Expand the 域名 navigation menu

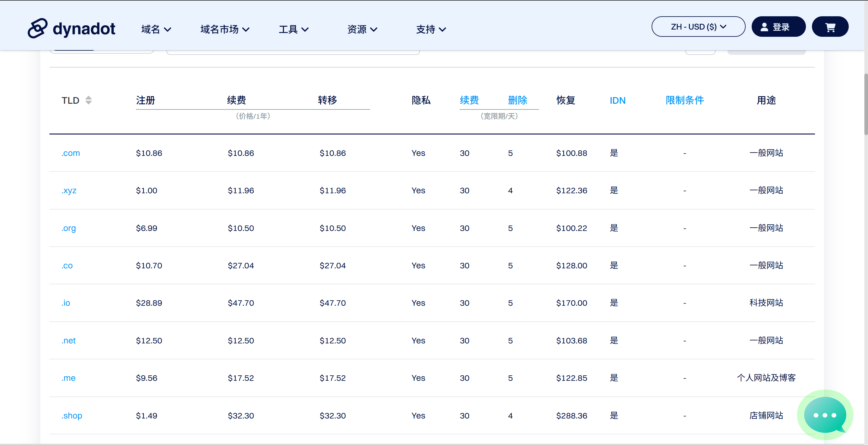tap(155, 29)
